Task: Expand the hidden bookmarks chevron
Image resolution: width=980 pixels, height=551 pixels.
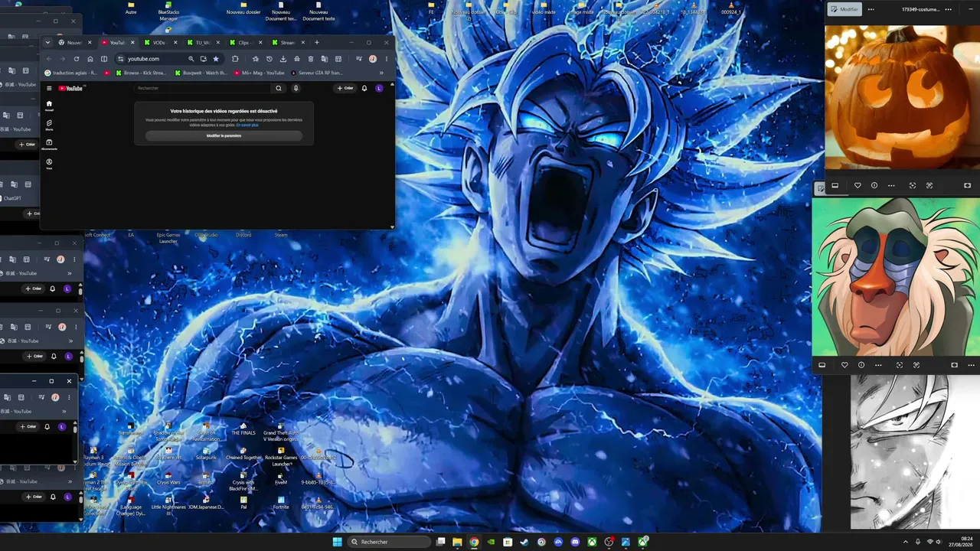Action: 381,73
